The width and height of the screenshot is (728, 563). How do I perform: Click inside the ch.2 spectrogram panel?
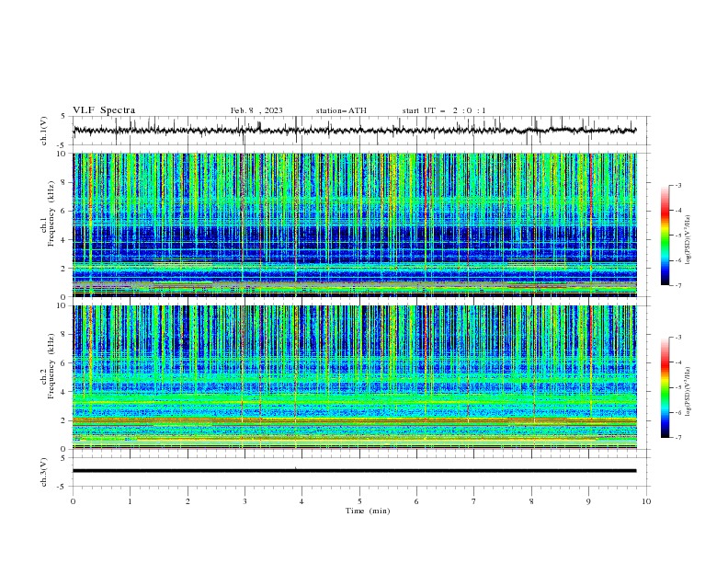355,377
